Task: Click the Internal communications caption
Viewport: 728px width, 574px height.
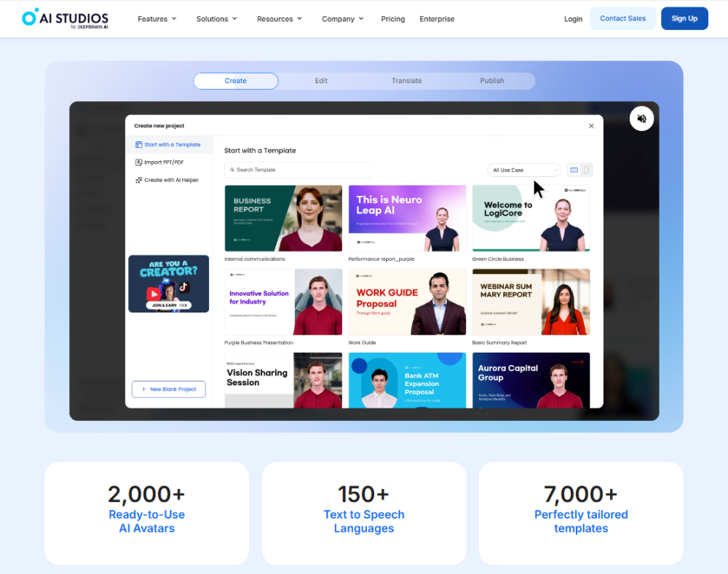Action: click(x=255, y=259)
